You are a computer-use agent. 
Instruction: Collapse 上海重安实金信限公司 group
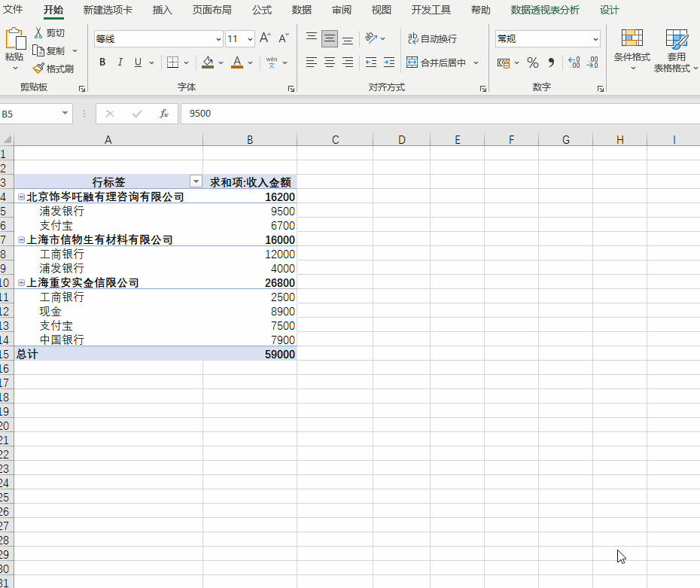(x=21, y=282)
